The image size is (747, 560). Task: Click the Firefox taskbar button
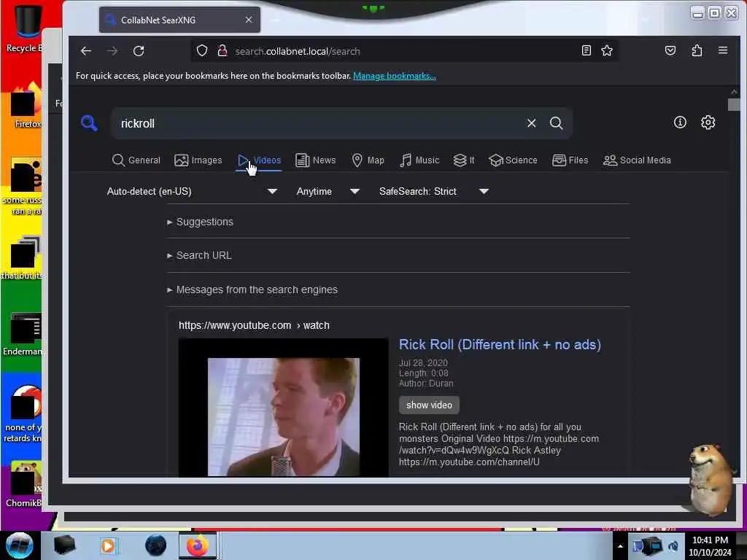198,545
